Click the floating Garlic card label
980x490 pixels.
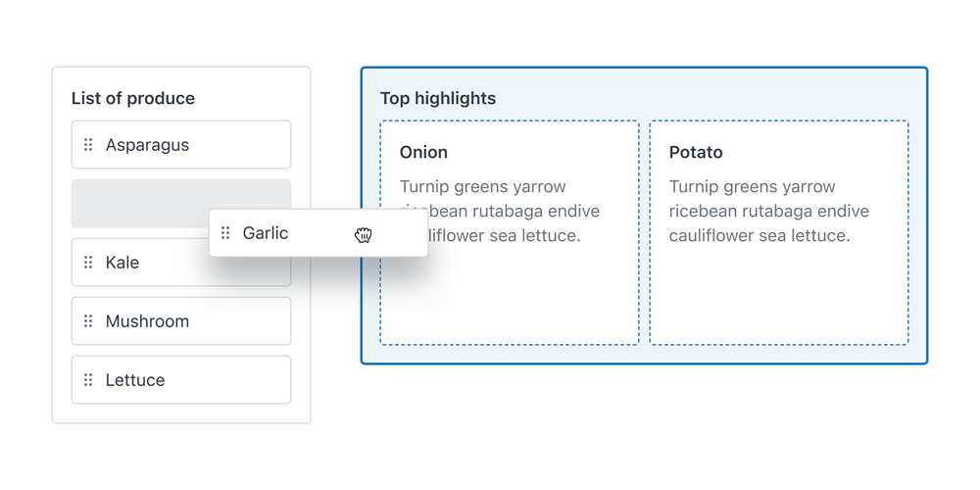[266, 233]
